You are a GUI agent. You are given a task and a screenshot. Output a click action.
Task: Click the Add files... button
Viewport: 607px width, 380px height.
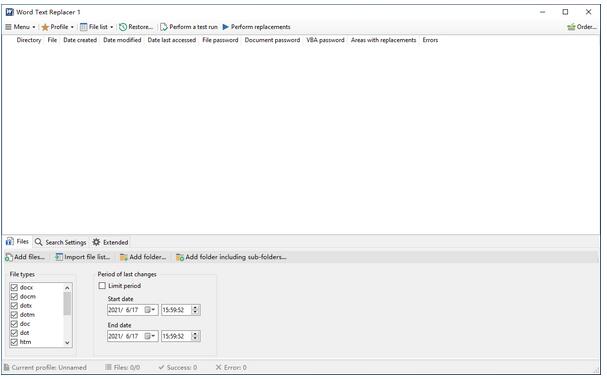click(x=25, y=257)
